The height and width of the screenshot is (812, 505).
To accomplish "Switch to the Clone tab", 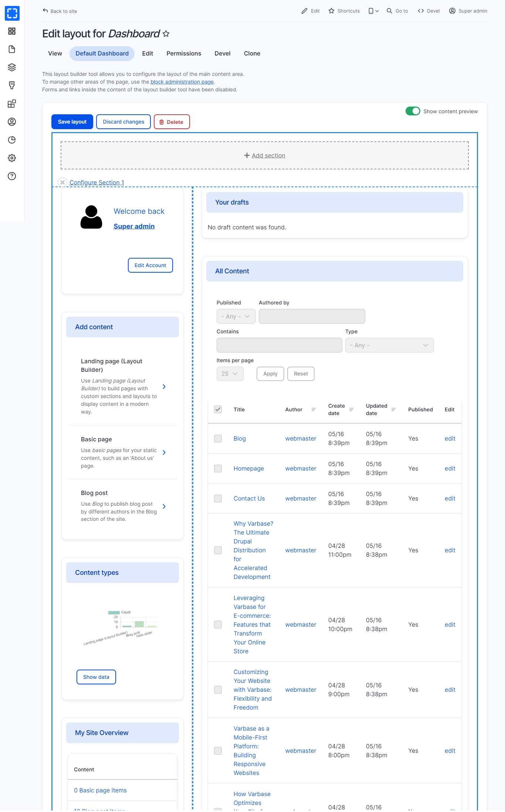I will click(252, 54).
